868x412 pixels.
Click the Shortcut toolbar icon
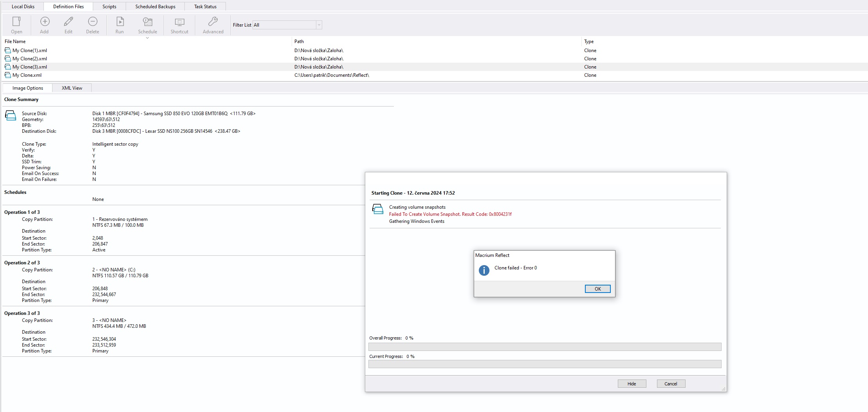coord(179,22)
